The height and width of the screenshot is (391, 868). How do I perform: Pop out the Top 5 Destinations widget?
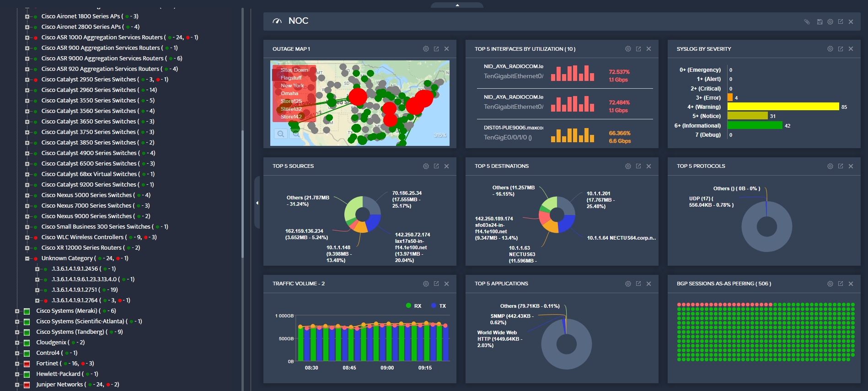coord(638,166)
